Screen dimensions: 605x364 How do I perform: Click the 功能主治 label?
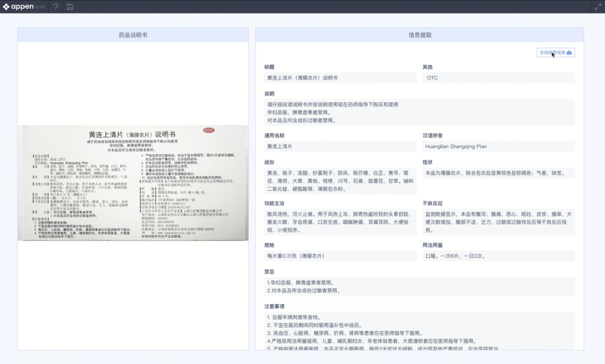click(274, 204)
